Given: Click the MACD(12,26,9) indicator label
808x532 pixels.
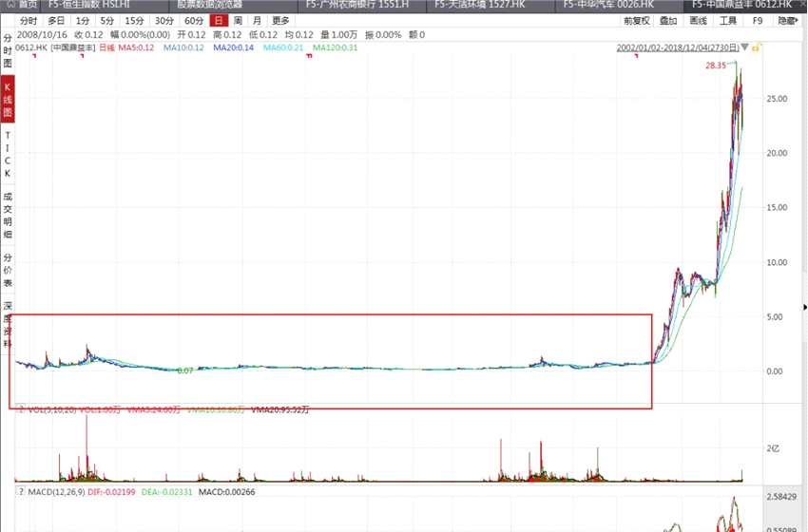Looking at the screenshot, I should point(56,492).
